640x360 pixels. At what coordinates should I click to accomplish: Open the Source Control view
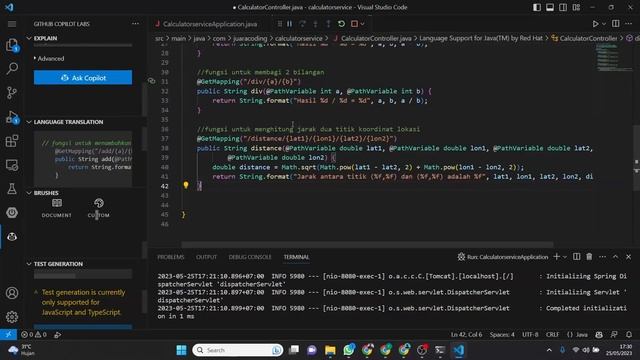click(x=12, y=93)
